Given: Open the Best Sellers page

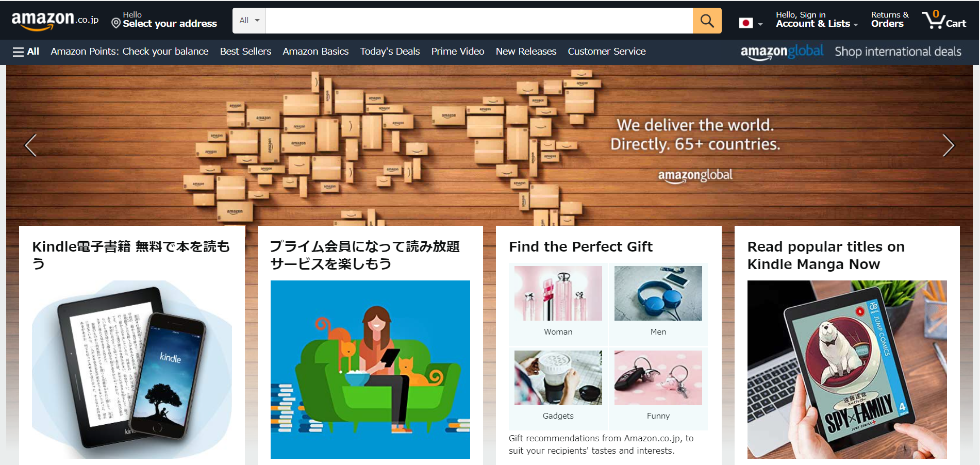Looking at the screenshot, I should (x=245, y=52).
